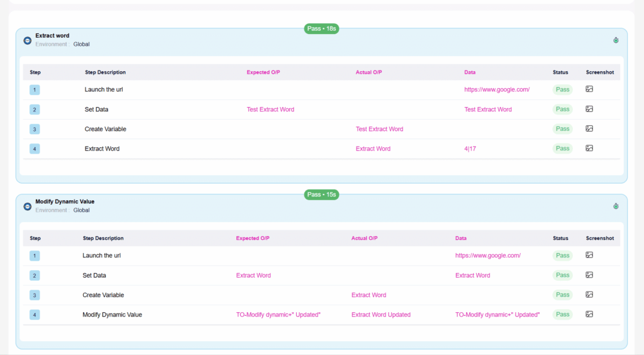Click the Pass • 18s result badge

click(x=321, y=28)
